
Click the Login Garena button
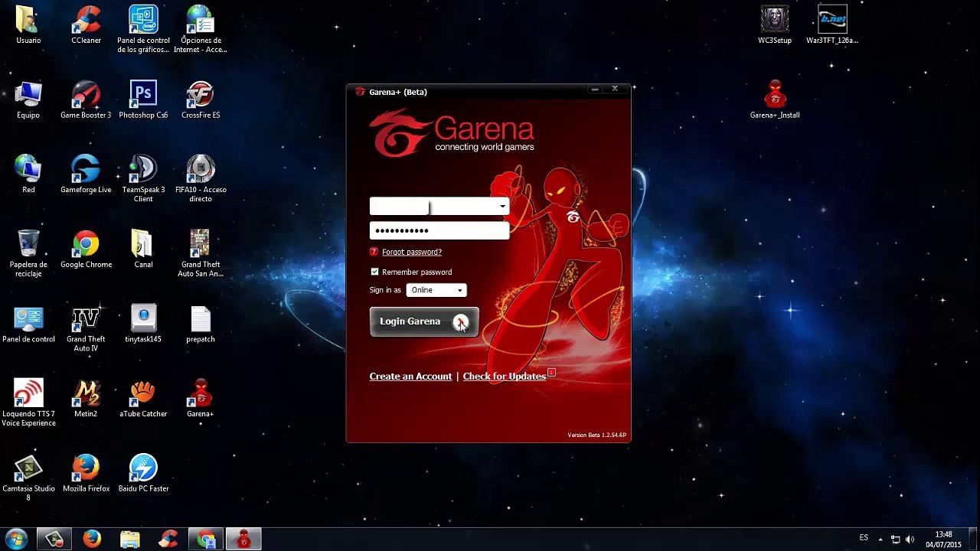(x=424, y=321)
